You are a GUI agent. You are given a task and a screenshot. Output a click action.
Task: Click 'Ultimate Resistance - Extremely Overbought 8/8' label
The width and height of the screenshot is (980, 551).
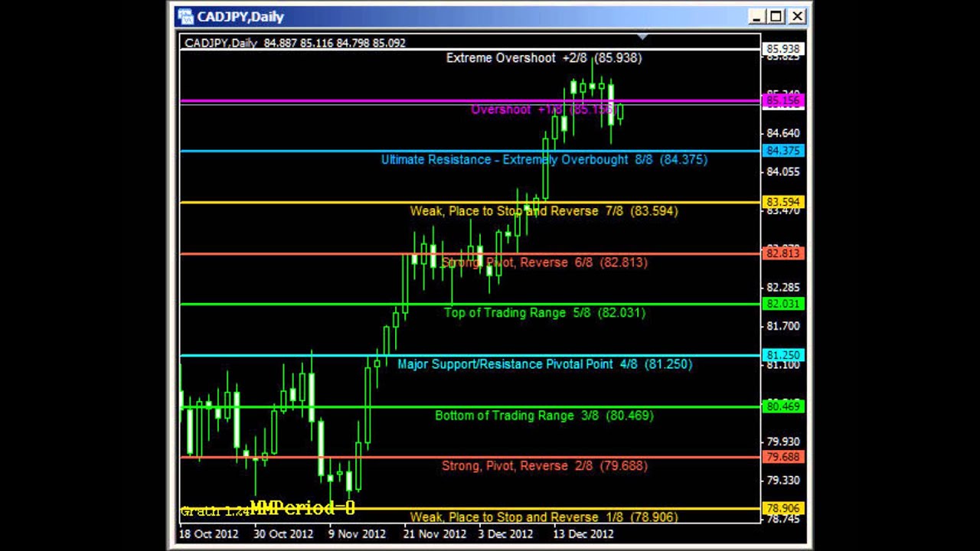coord(544,160)
